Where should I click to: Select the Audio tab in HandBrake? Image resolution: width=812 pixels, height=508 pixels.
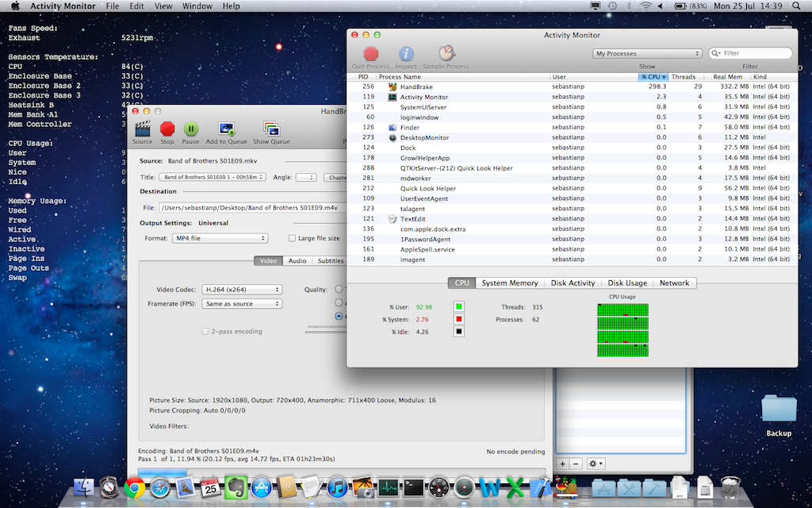pyautogui.click(x=297, y=260)
